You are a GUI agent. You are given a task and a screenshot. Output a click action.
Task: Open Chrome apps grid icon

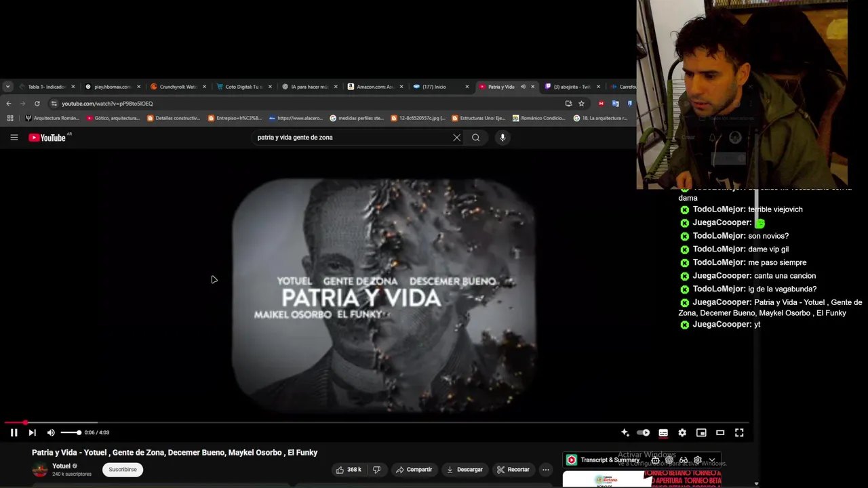click(9, 118)
